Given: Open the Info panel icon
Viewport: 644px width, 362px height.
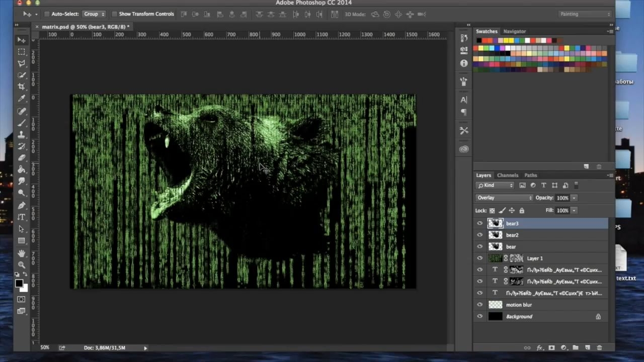Looking at the screenshot, I should [464, 63].
